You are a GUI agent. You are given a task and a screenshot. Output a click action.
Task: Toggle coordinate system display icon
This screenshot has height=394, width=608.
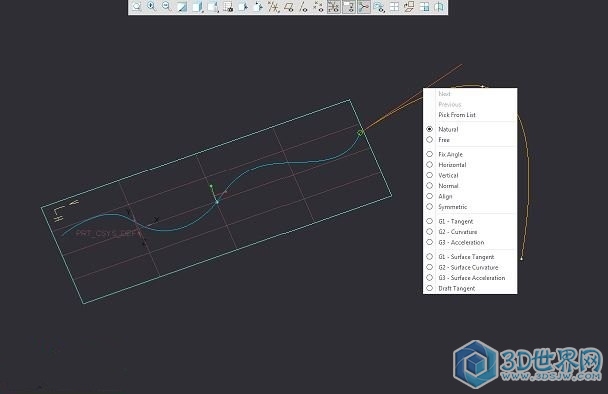(333, 7)
